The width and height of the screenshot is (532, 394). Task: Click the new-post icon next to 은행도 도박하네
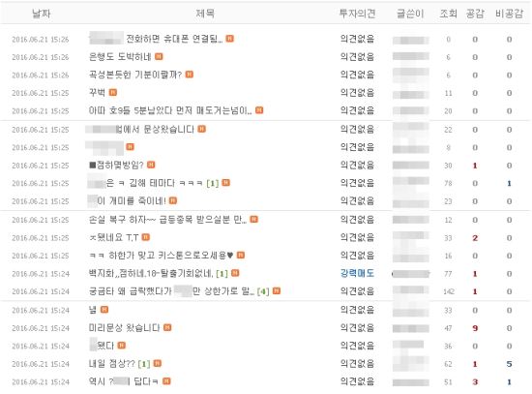tap(159, 56)
